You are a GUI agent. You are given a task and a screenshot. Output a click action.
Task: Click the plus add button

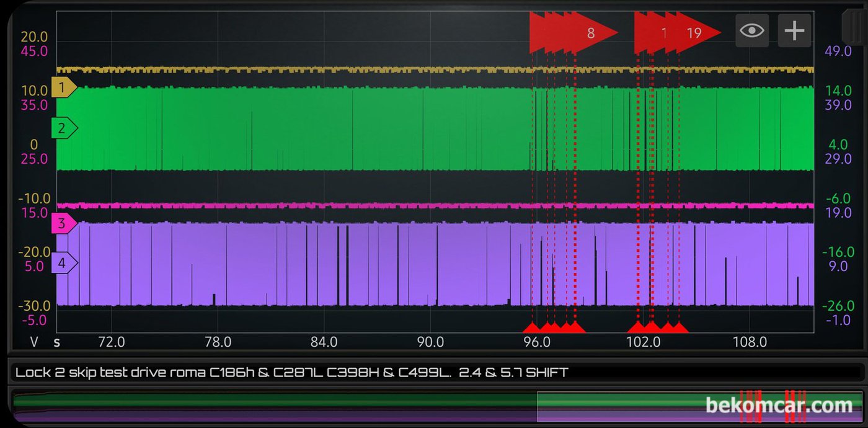point(794,30)
